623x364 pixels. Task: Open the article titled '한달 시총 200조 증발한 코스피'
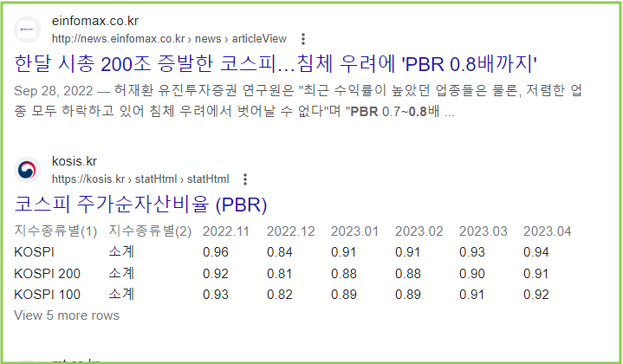coord(276,64)
